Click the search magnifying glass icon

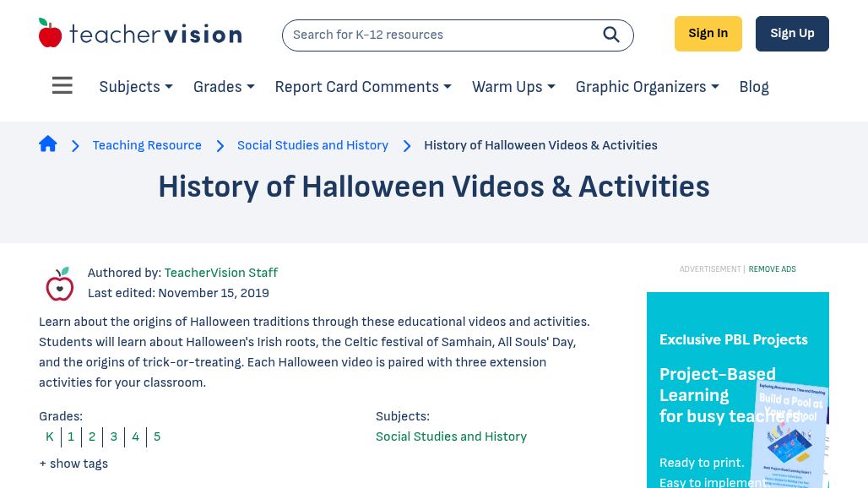tap(610, 35)
